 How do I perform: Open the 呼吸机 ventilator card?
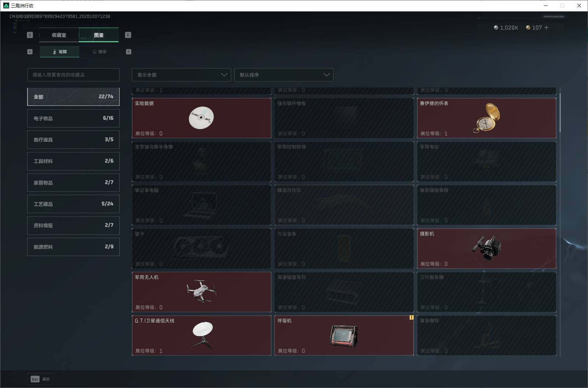point(344,335)
